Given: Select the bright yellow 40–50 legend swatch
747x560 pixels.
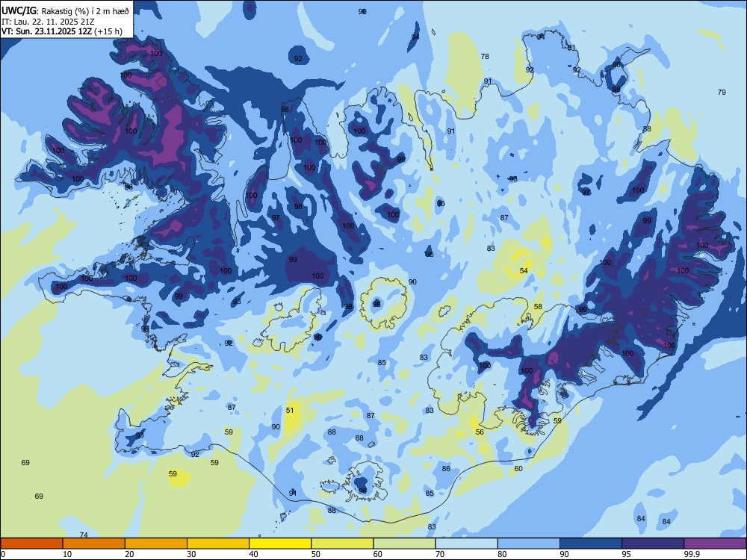Looking at the screenshot, I should point(280,544).
